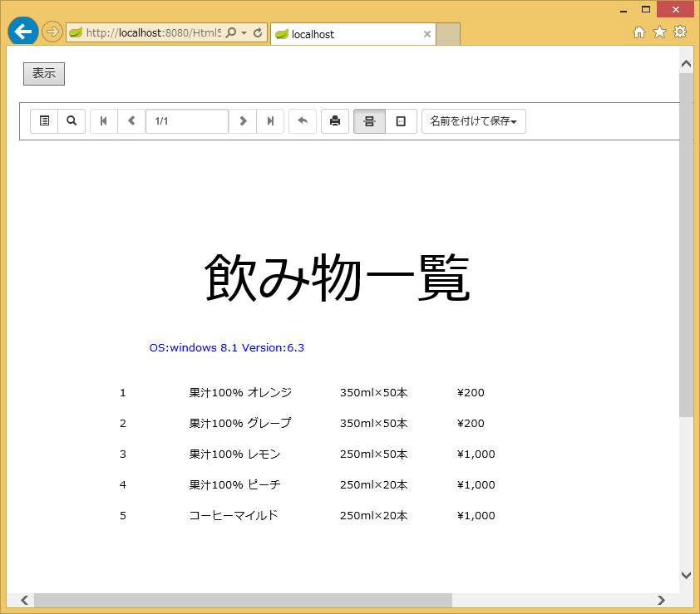
Task: Open favorites with the star icon
Action: click(x=659, y=32)
